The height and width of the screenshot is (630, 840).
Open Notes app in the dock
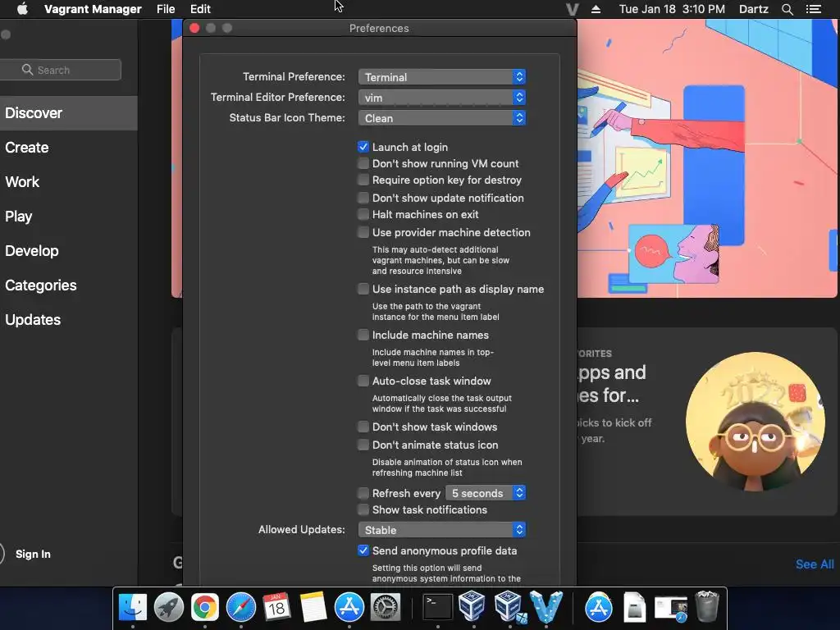click(313, 607)
